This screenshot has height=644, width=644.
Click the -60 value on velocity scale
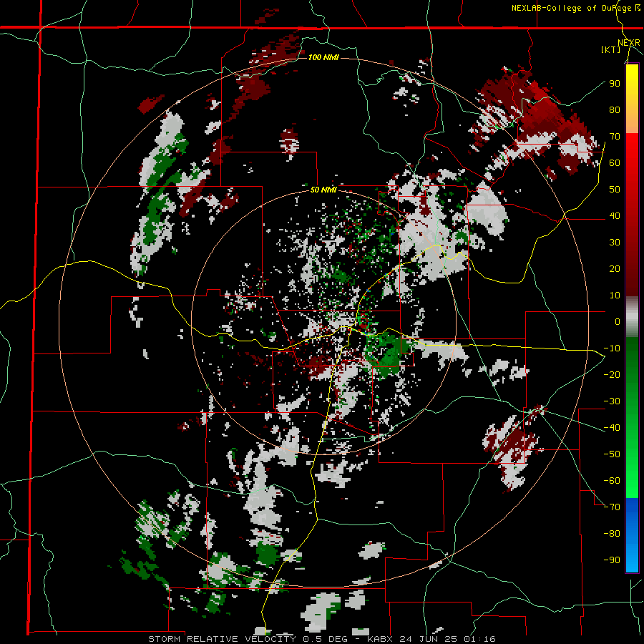(612, 481)
